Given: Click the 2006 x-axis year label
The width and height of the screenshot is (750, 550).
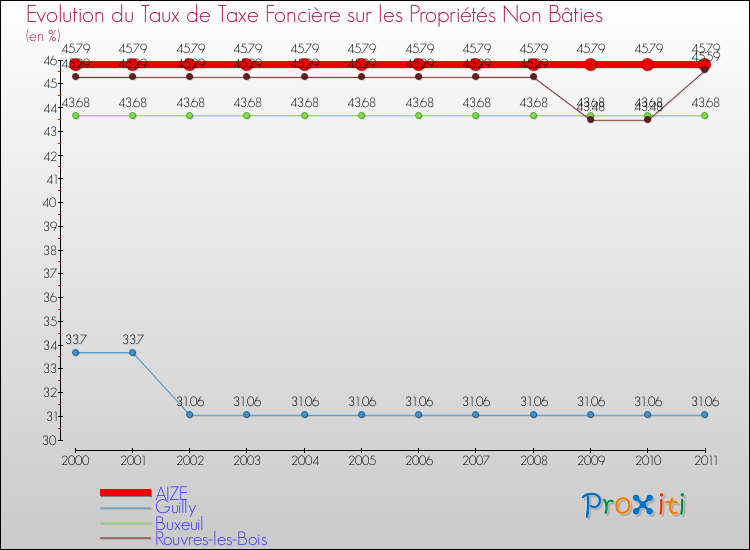Looking at the screenshot, I should [419, 460].
